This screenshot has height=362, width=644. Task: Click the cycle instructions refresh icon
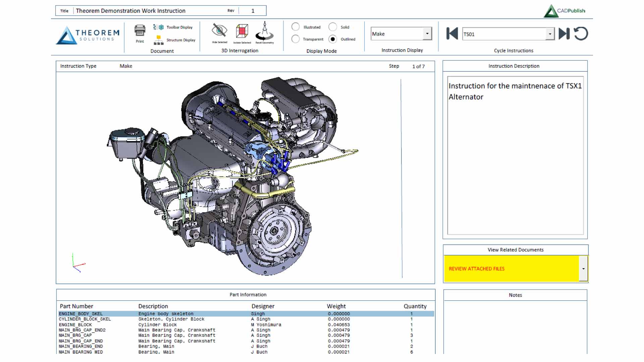tap(581, 34)
